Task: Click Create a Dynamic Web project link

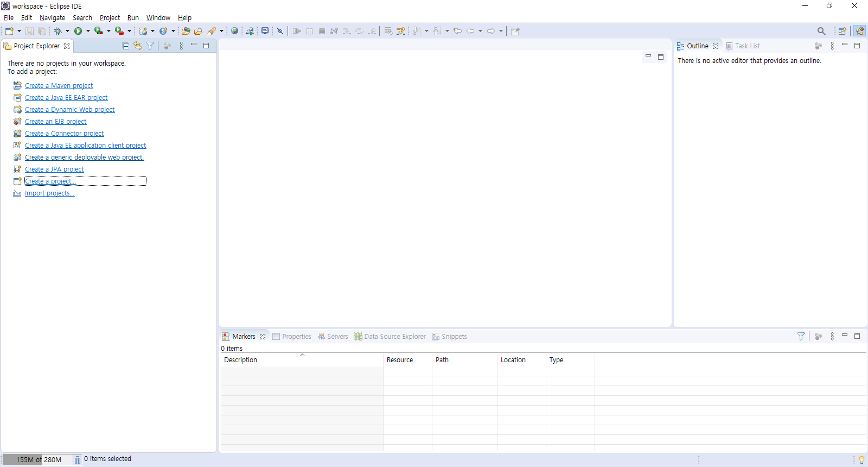Action: click(70, 110)
